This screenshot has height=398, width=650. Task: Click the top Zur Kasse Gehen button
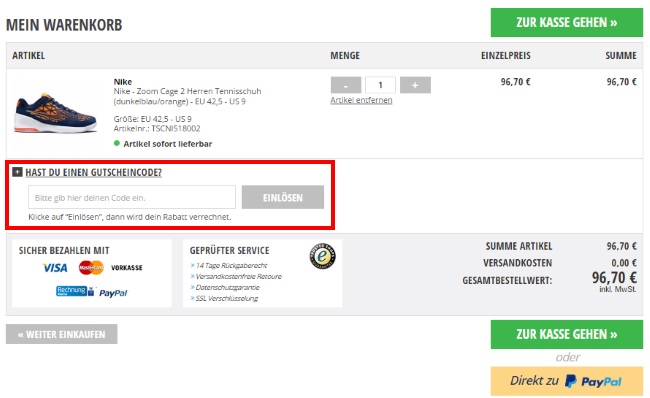tap(567, 22)
